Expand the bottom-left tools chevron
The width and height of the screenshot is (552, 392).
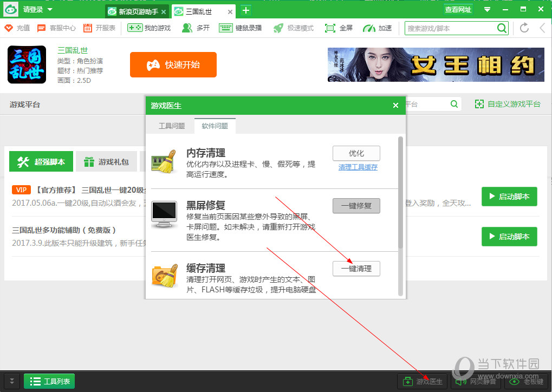(11, 382)
